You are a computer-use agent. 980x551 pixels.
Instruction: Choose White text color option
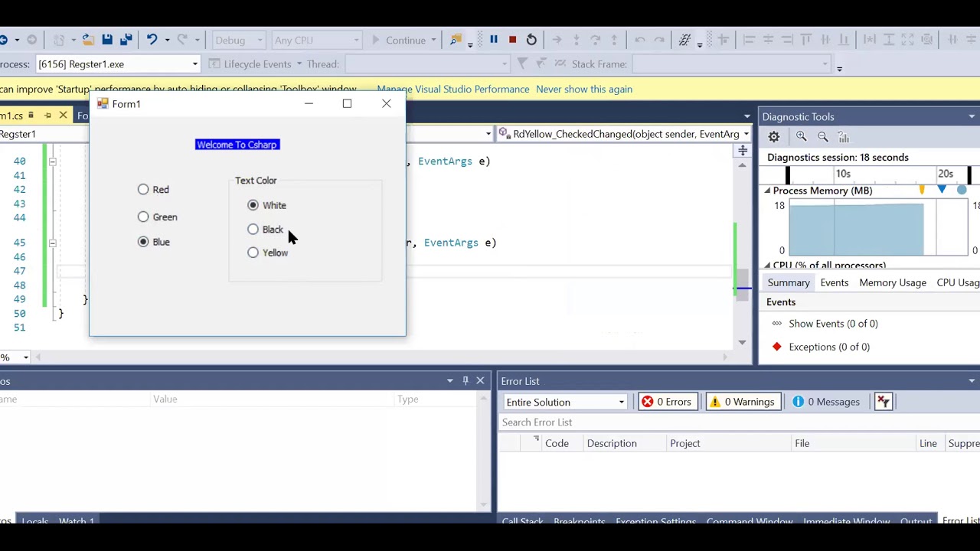point(253,205)
